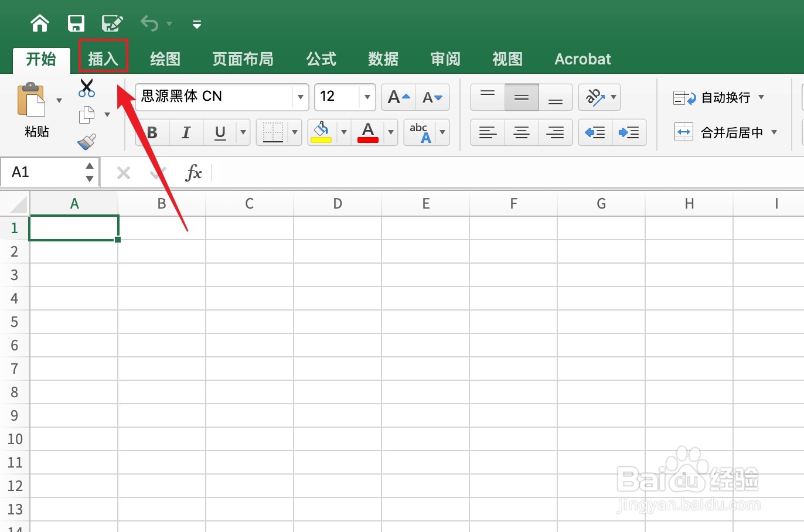Center text horizontally
Image resolution: width=804 pixels, height=532 pixels.
(x=522, y=132)
